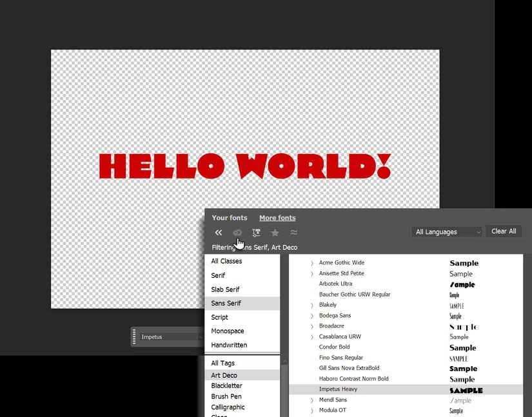Image resolution: width=532 pixels, height=417 pixels.
Task: Open the Impetus font name combo box
Action: pos(168,336)
